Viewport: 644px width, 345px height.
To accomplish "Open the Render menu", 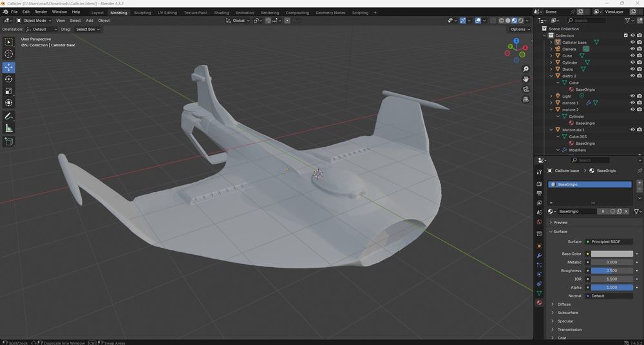I will (x=41, y=12).
